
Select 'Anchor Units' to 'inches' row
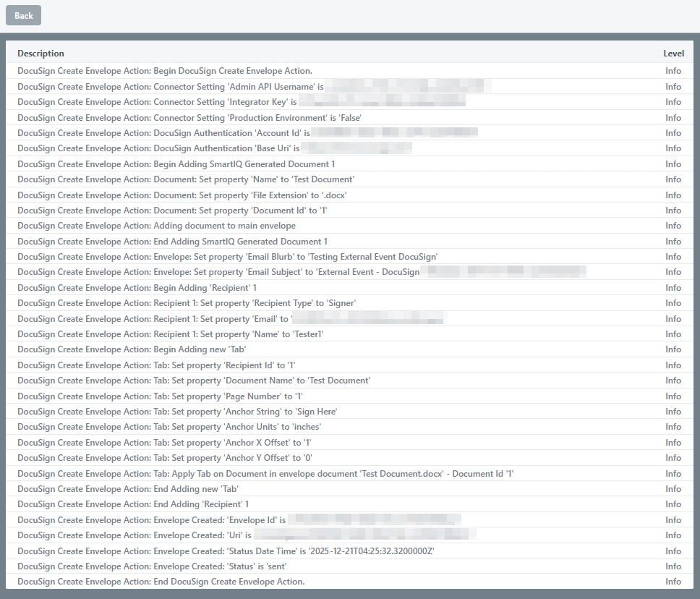tap(349, 427)
